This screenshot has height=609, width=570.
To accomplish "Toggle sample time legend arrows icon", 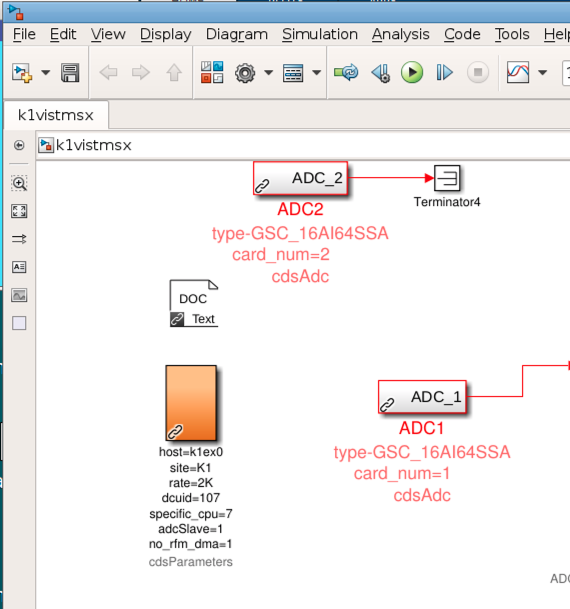I will tap(19, 239).
